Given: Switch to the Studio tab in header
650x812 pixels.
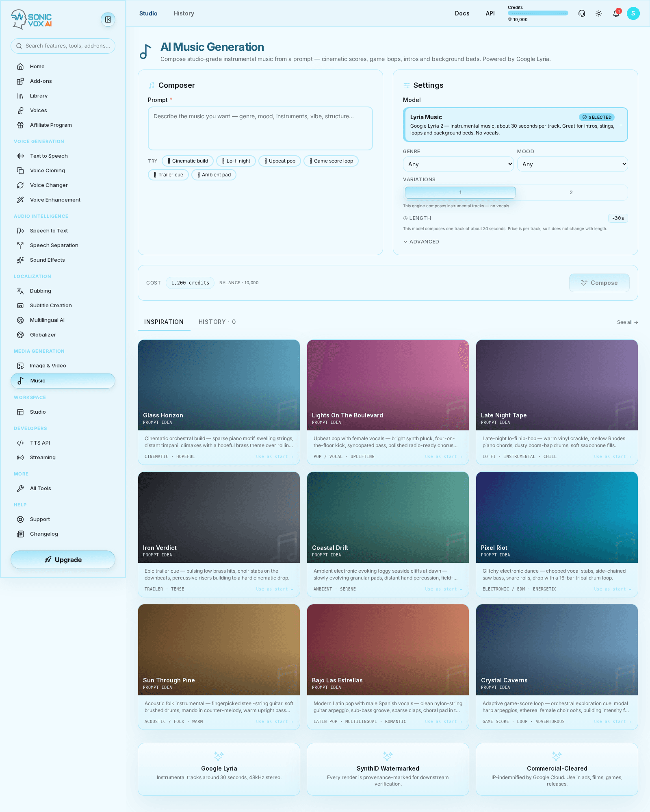Looking at the screenshot, I should (x=148, y=13).
